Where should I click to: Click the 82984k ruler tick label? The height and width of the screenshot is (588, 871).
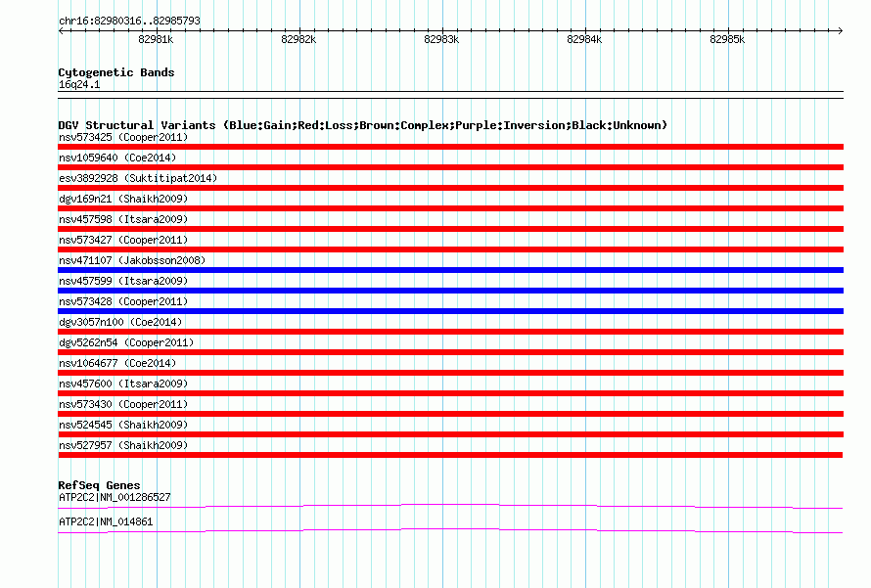point(584,39)
